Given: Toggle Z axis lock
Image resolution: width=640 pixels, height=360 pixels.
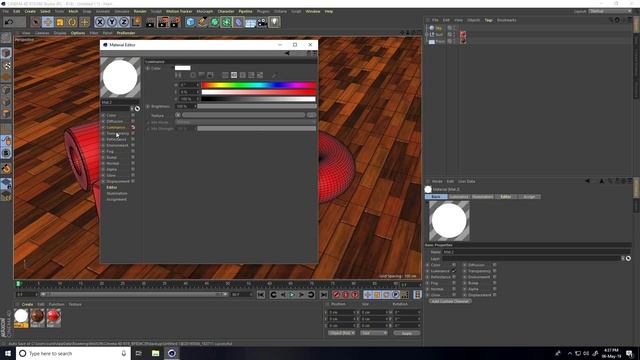Looking at the screenshot, I should point(124,22).
